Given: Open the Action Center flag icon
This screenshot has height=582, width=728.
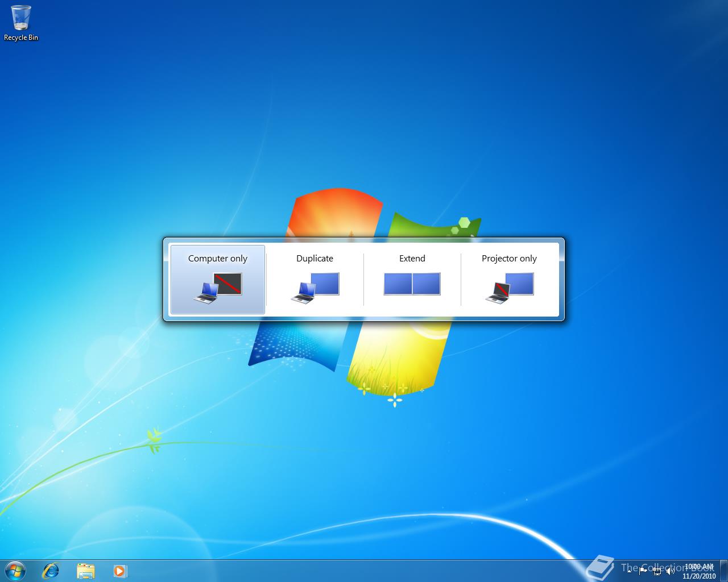Looking at the screenshot, I should [x=643, y=571].
